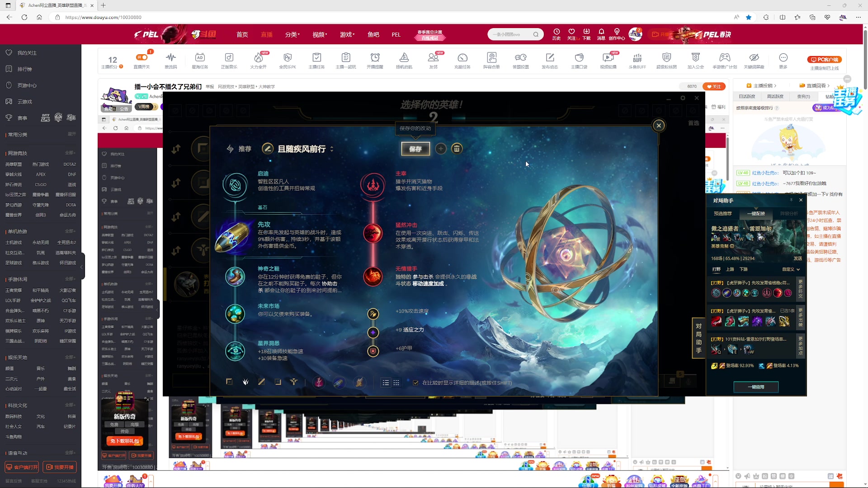Select the Magical Footwear (神奇之鞋) rune icon
The width and height of the screenshot is (868, 488).
(235, 277)
